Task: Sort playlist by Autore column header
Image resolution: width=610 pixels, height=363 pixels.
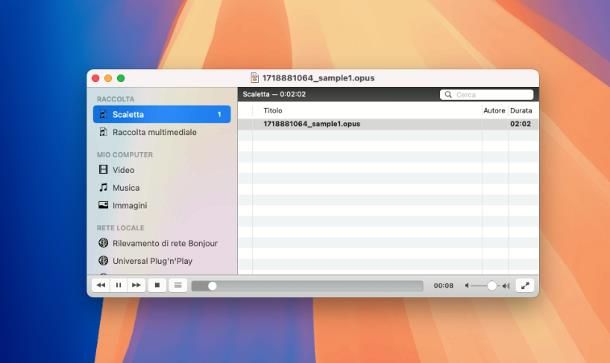Action: coord(494,110)
